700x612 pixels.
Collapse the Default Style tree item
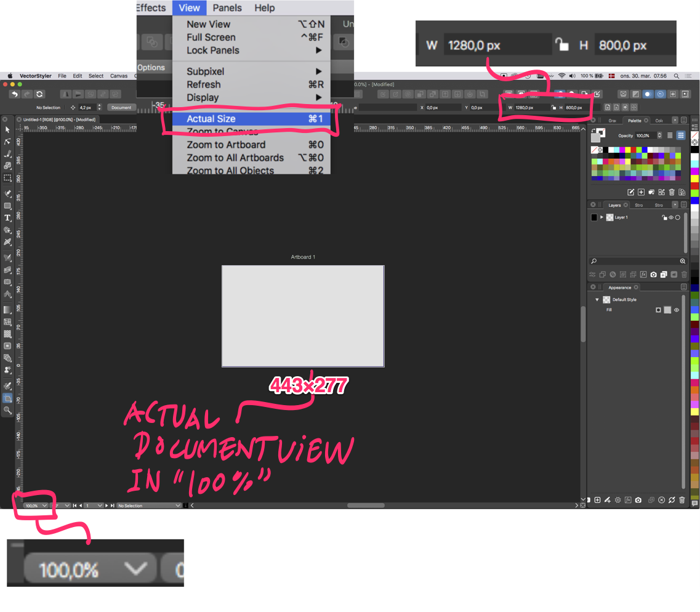coord(597,300)
